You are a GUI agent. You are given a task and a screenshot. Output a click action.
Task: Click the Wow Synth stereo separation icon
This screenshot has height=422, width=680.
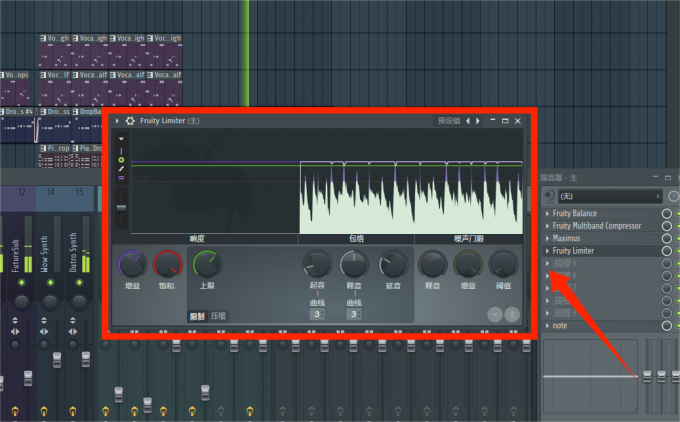tap(44, 332)
